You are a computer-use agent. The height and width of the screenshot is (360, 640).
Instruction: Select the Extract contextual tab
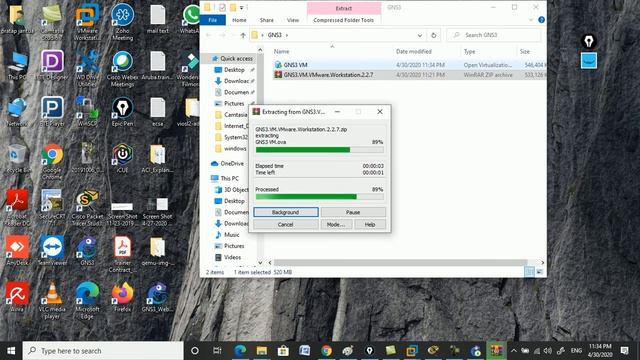344,8
